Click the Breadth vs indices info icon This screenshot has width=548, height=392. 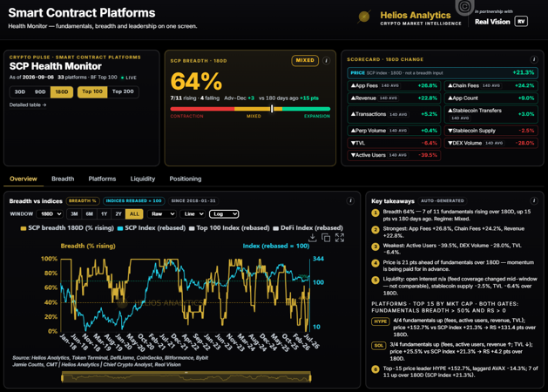click(350, 200)
